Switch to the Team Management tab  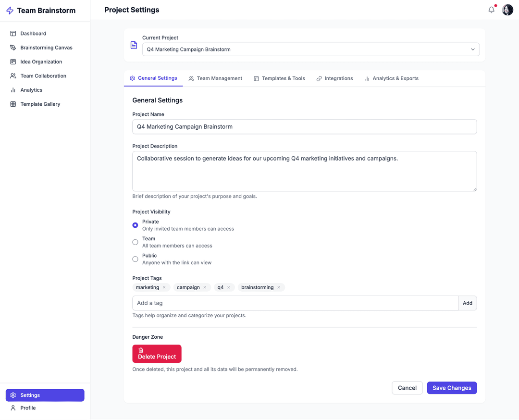pyautogui.click(x=215, y=78)
